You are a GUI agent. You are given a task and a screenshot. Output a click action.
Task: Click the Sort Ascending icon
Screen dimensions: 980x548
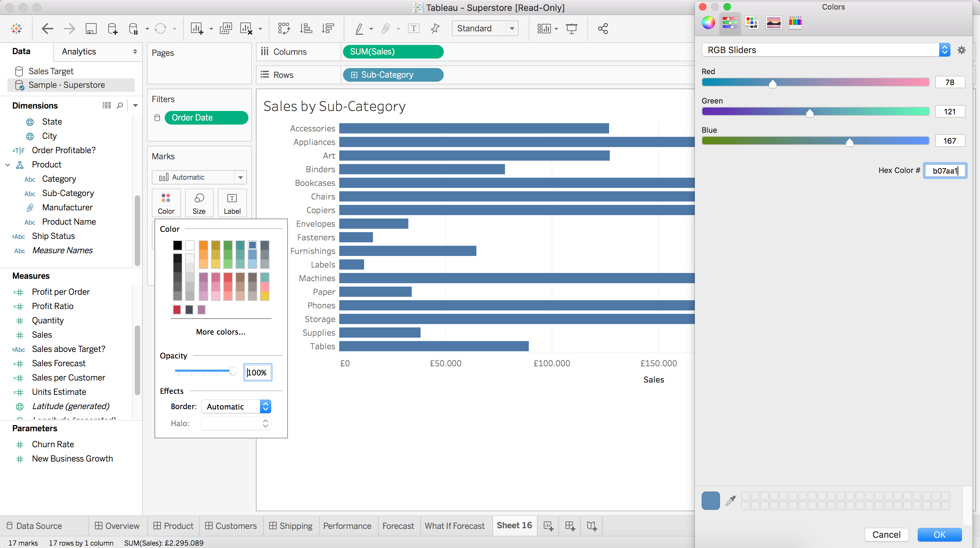coord(306,29)
